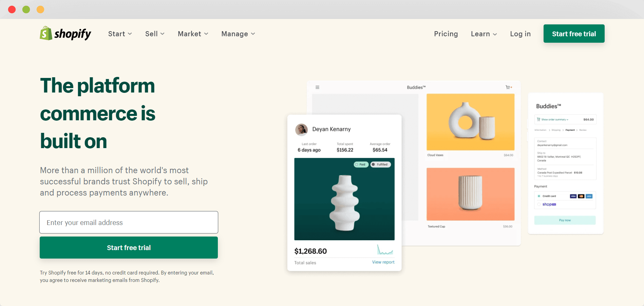This screenshot has width=644, height=306.
Task: Open the Textured Cup product image
Action: pos(470,194)
